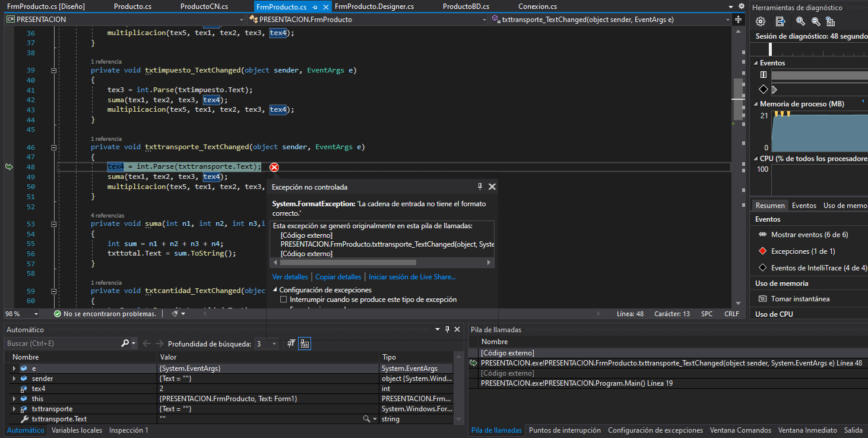Viewport: 868px width, 438px height.
Task: Click the Ver detalles link
Action: tap(290, 277)
